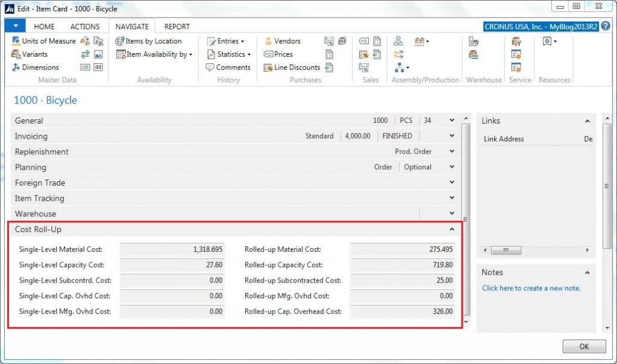This screenshot has height=364, width=617.
Task: Click the stockkeeping units icon in Warehouse group
Action: pyautogui.click(x=474, y=54)
